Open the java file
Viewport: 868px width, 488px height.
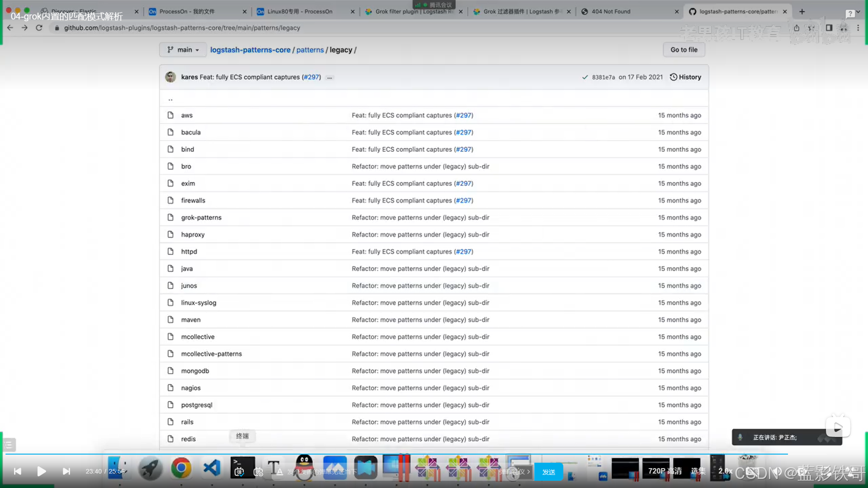[x=187, y=268]
